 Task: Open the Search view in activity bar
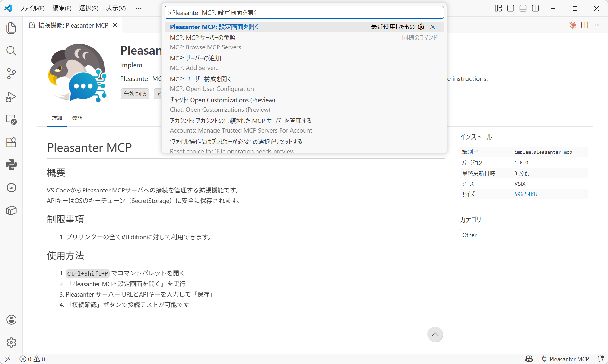[x=11, y=51]
